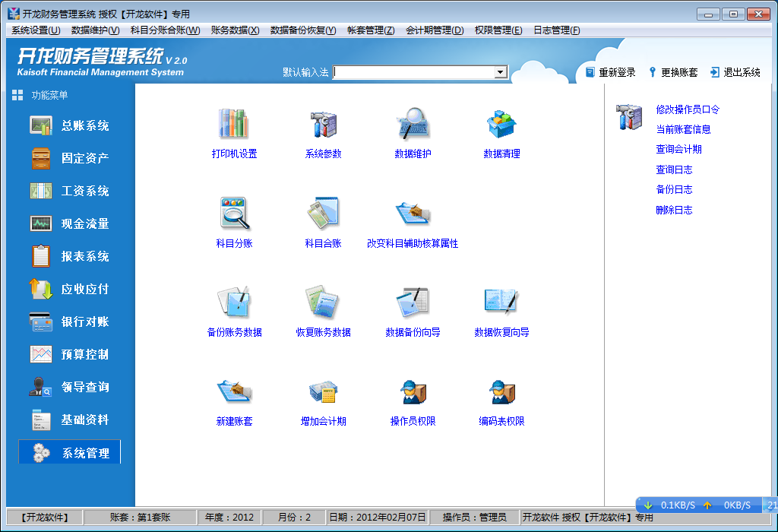The height and width of the screenshot is (532, 778).
Task: Open the 账务数据(X) menu
Action: 236,30
